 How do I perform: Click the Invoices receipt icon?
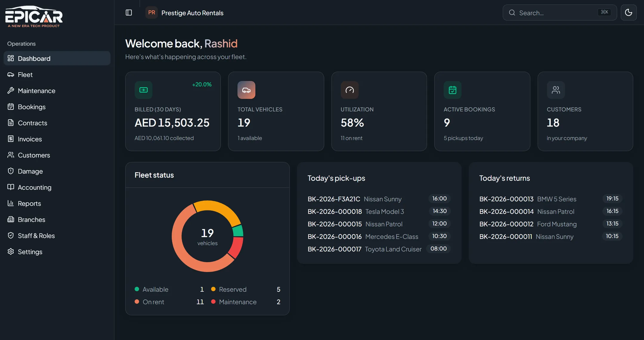click(x=11, y=139)
